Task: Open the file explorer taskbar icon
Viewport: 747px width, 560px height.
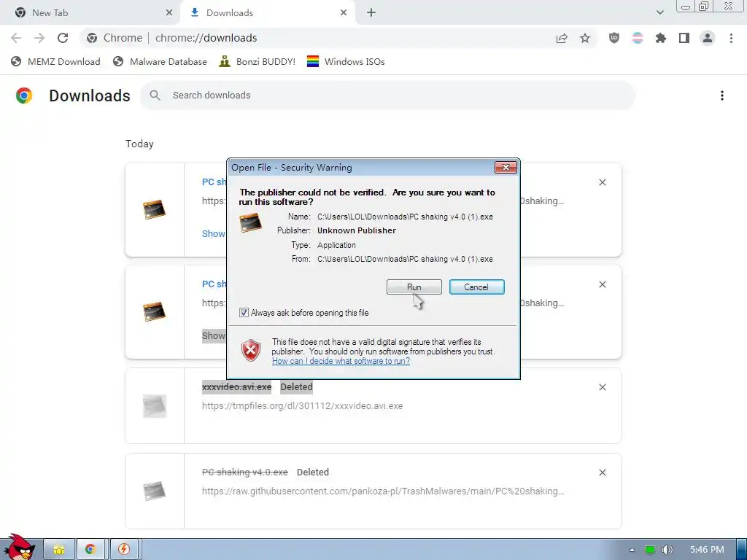Action: point(59,550)
